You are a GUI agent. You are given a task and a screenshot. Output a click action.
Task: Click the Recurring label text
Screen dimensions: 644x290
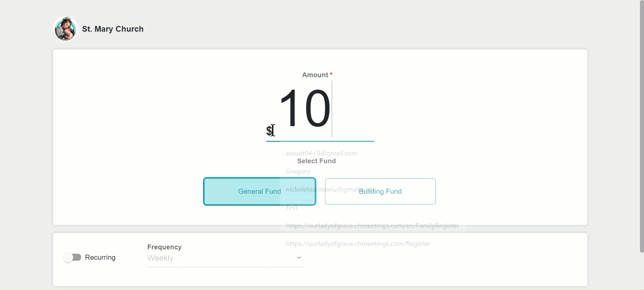[100, 257]
